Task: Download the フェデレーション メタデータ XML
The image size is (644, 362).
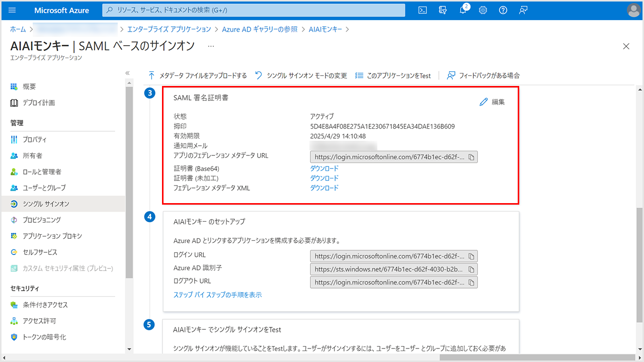Action: click(324, 188)
